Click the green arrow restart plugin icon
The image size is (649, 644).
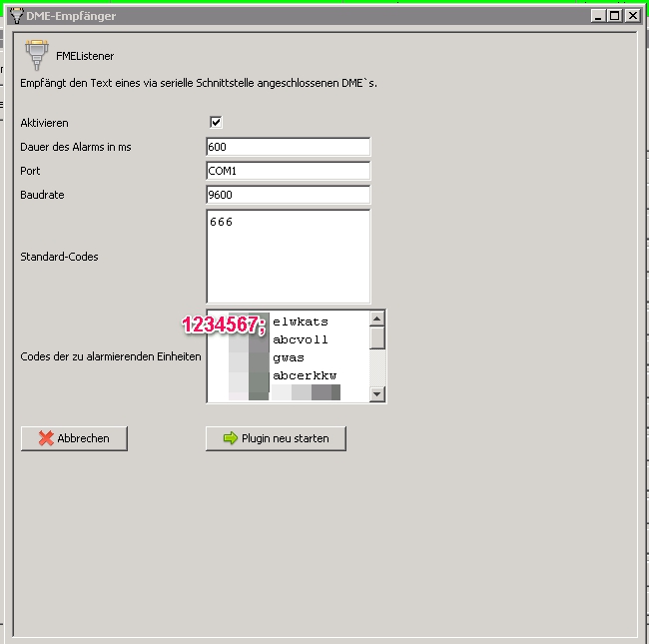230,438
